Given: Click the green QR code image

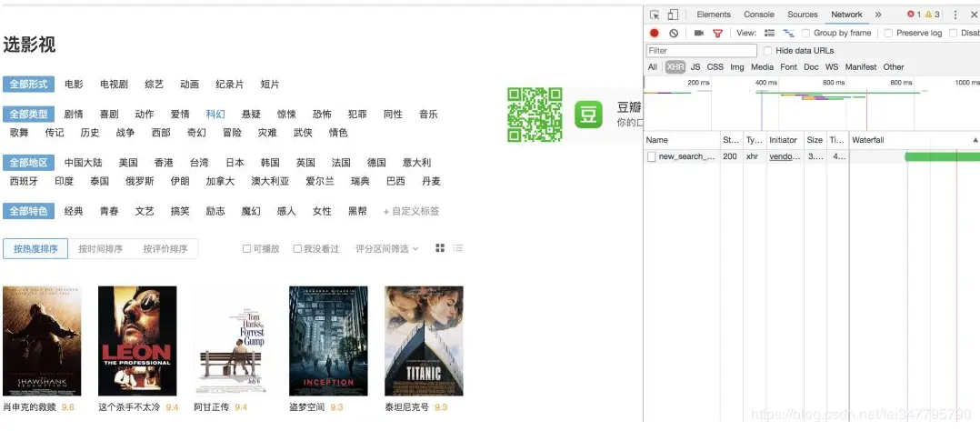Looking at the screenshot, I should tap(535, 115).
